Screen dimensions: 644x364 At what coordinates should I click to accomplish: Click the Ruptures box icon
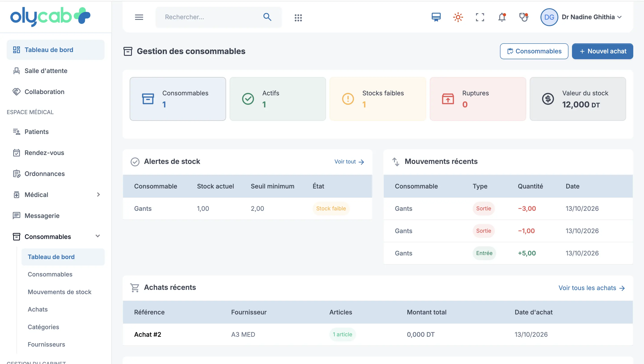pyautogui.click(x=448, y=99)
